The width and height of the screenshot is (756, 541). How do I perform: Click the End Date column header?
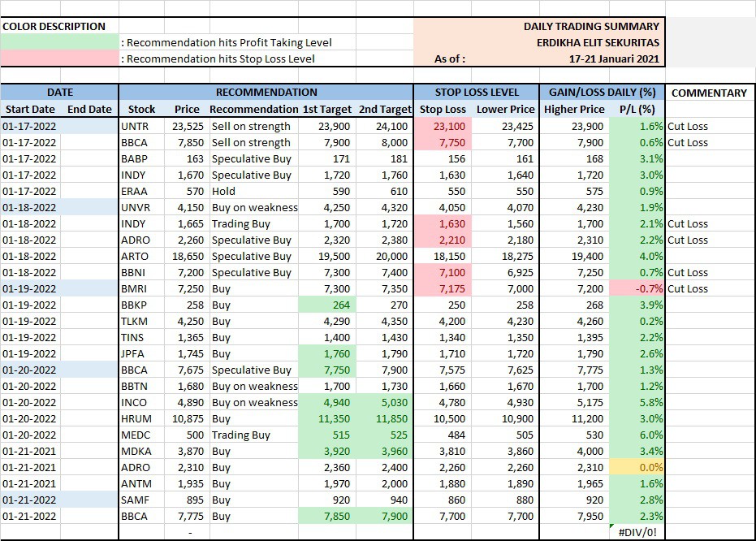[89, 109]
